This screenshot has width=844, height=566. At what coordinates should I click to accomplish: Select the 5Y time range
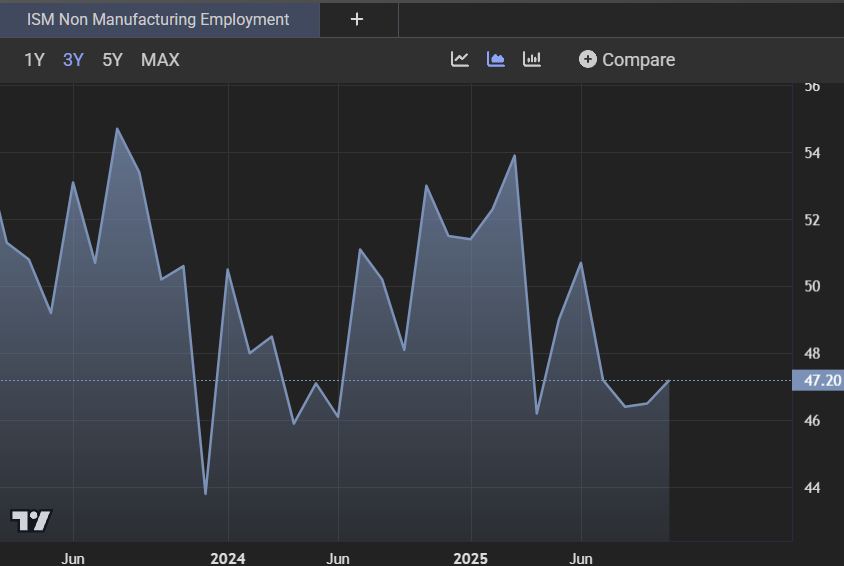pyautogui.click(x=112, y=60)
